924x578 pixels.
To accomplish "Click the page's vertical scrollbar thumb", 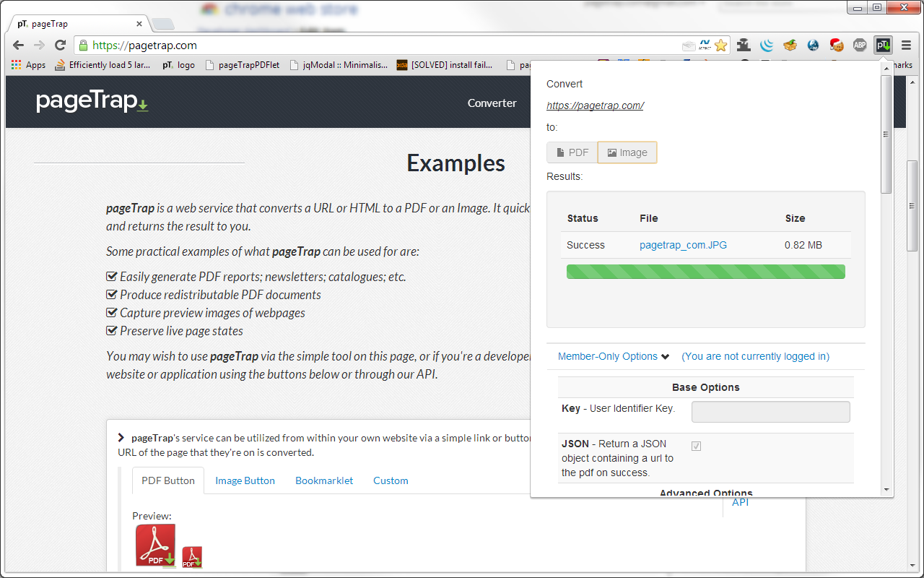I will pyautogui.click(x=912, y=206).
